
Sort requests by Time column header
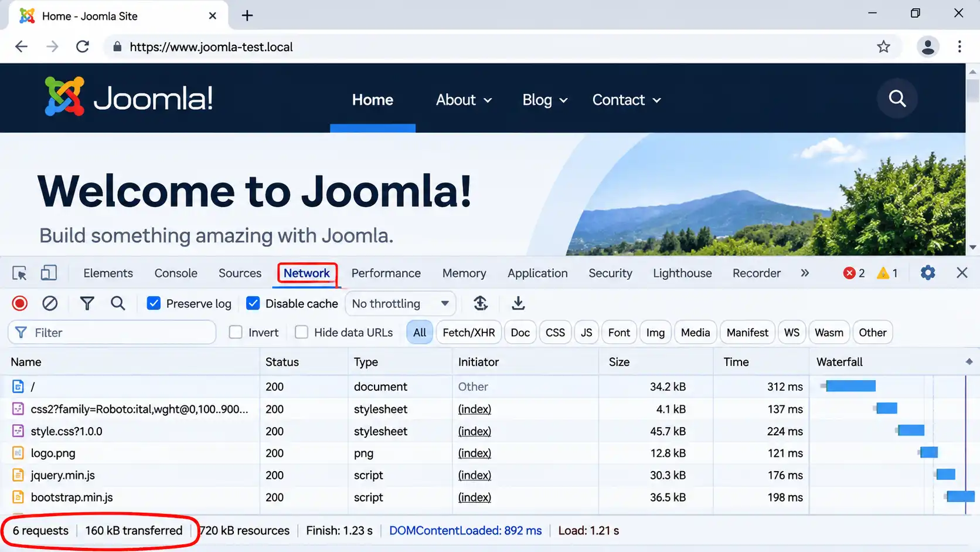click(x=761, y=362)
